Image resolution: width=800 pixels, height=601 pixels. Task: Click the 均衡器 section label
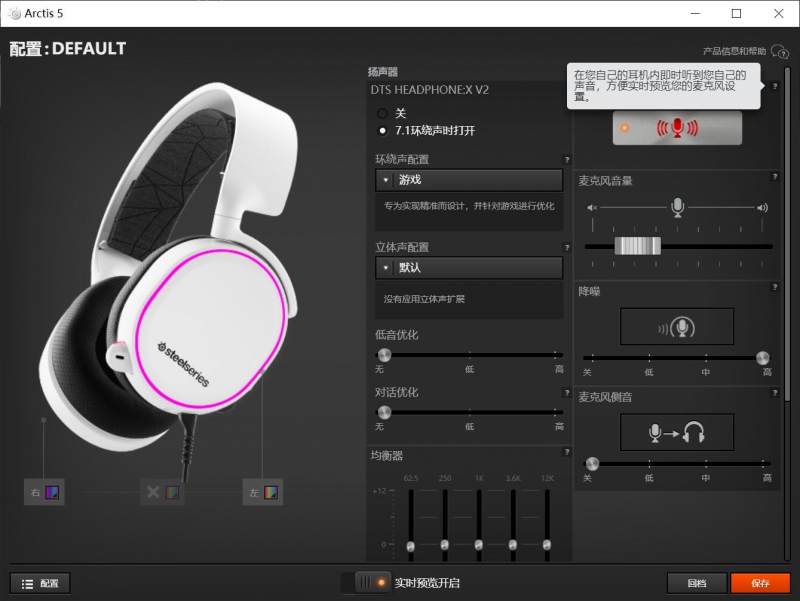pyautogui.click(x=387, y=456)
